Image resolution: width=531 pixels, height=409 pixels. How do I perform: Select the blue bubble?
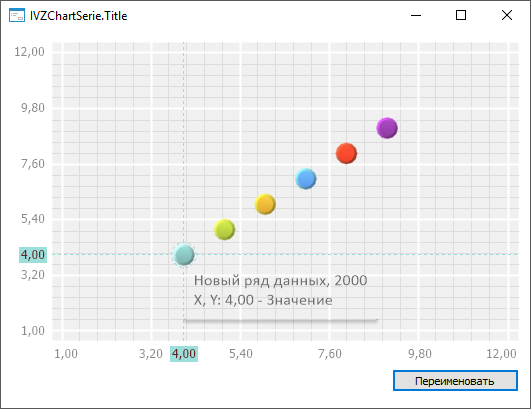(x=306, y=179)
